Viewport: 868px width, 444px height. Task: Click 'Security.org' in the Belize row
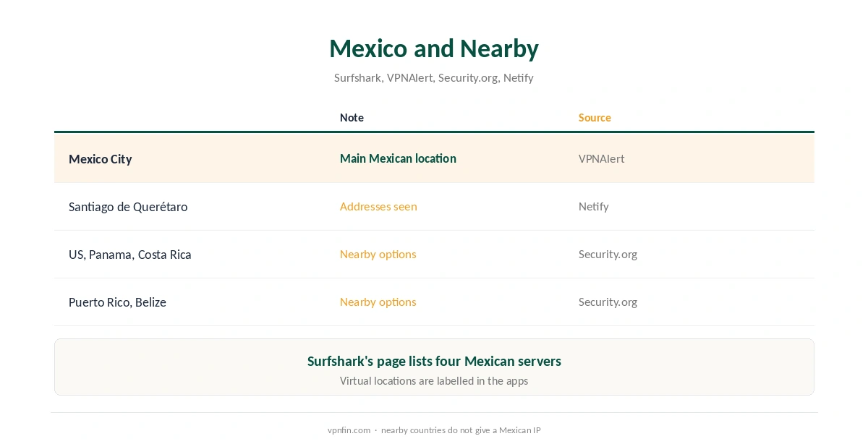click(x=608, y=302)
